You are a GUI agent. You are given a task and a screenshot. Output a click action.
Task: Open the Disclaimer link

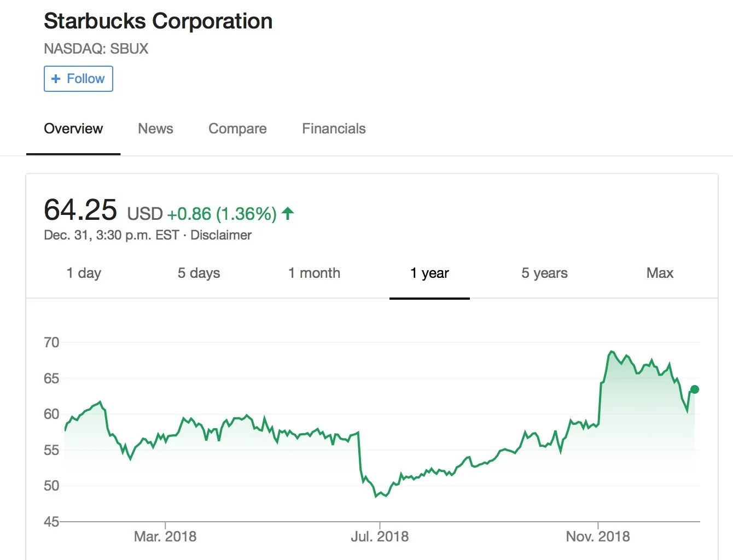(221, 235)
